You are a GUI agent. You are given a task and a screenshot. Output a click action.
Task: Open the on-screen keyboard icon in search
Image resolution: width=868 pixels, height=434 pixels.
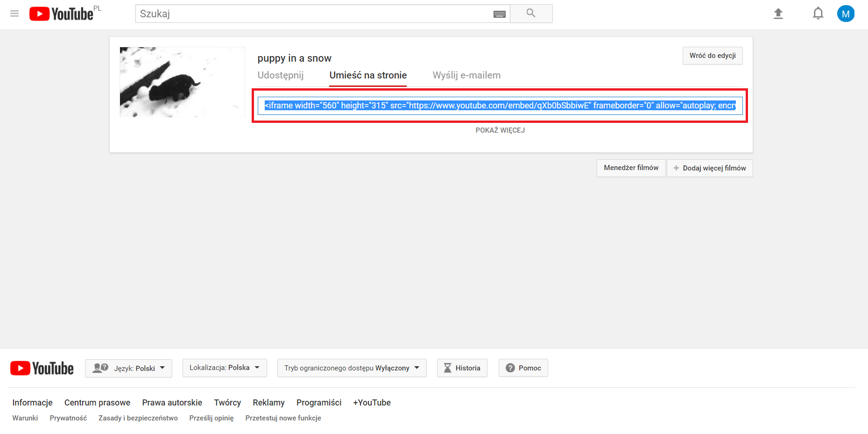pyautogui.click(x=499, y=14)
